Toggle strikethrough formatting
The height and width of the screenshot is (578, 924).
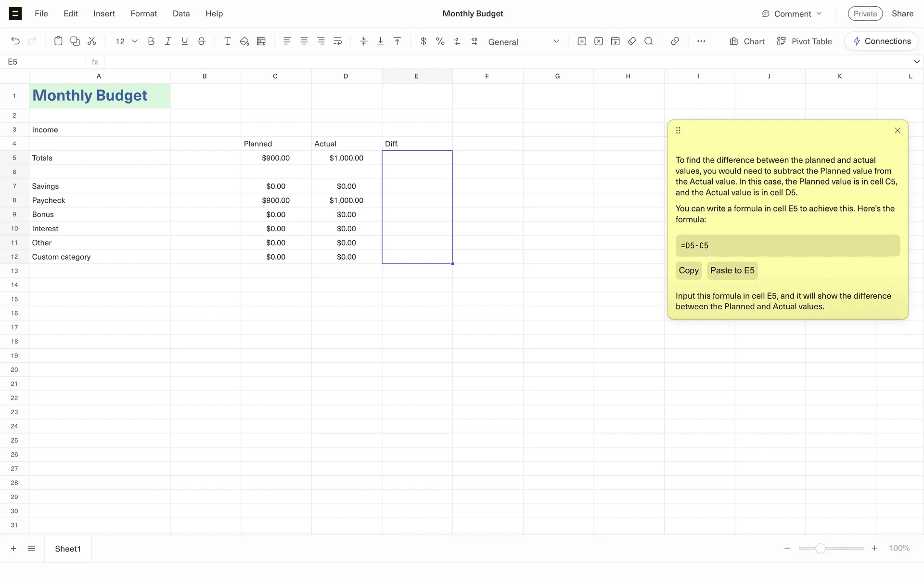202,41
